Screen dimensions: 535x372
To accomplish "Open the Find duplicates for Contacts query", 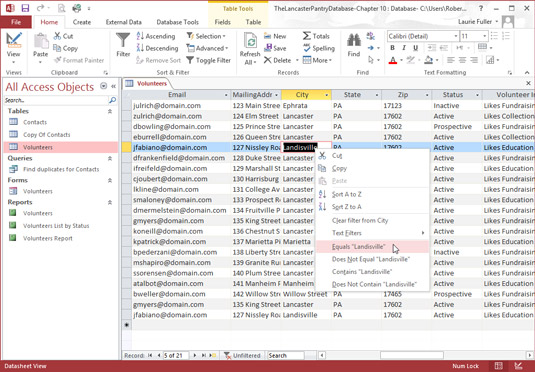I will click(x=61, y=169).
